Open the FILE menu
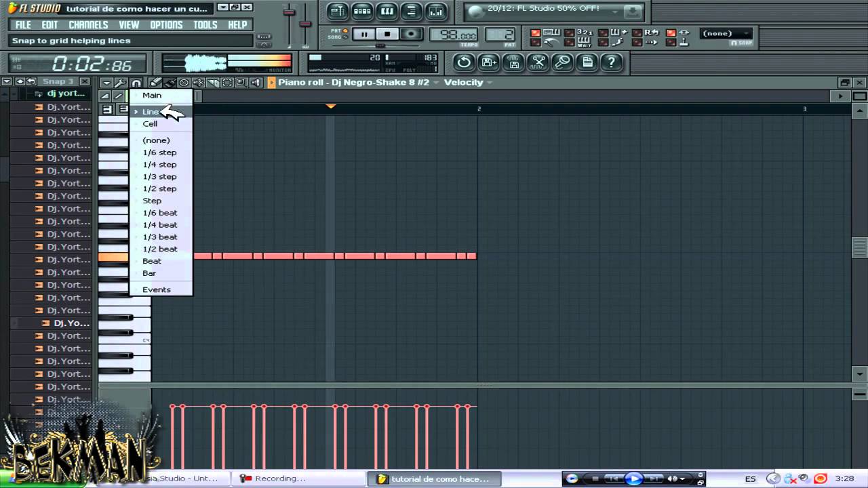Image resolution: width=868 pixels, height=488 pixels. coord(23,24)
